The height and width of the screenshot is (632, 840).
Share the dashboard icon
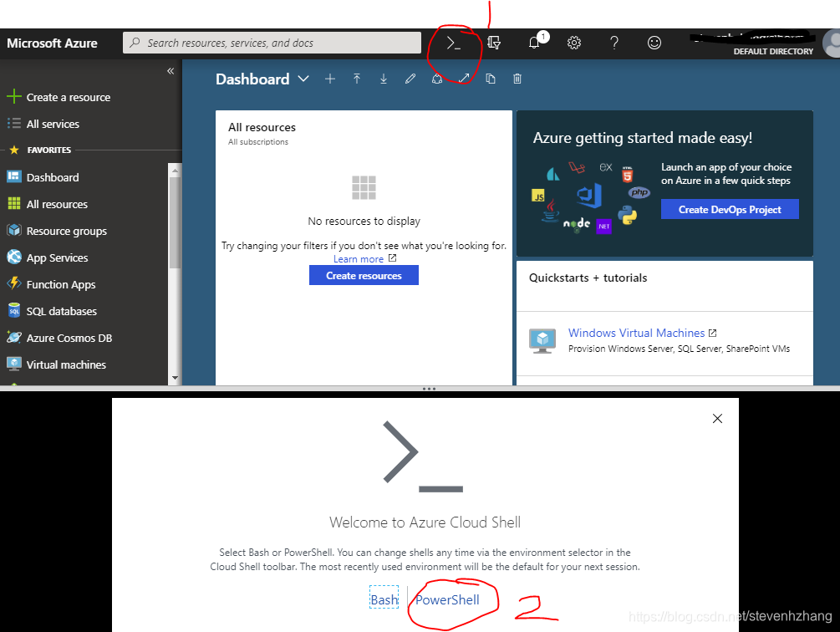click(x=437, y=79)
